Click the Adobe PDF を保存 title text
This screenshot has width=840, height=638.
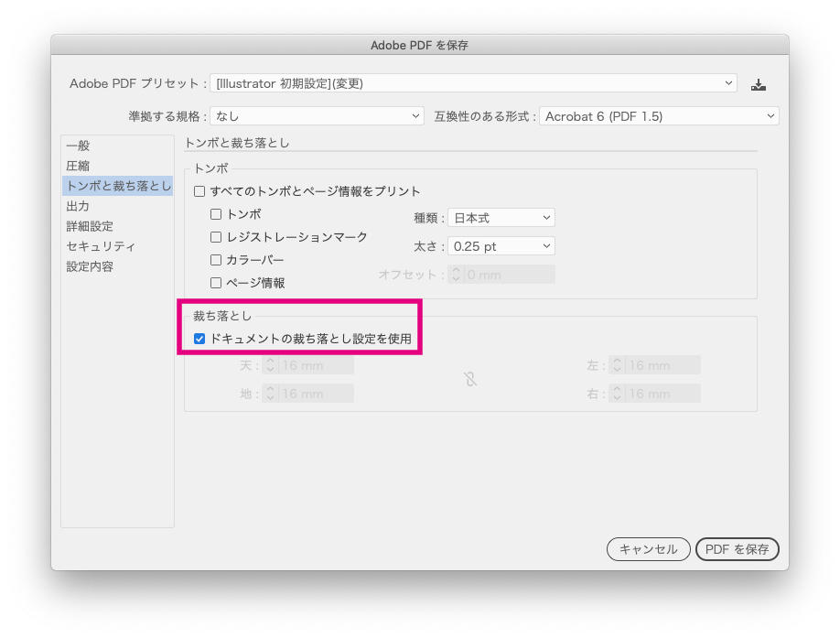tap(419, 46)
